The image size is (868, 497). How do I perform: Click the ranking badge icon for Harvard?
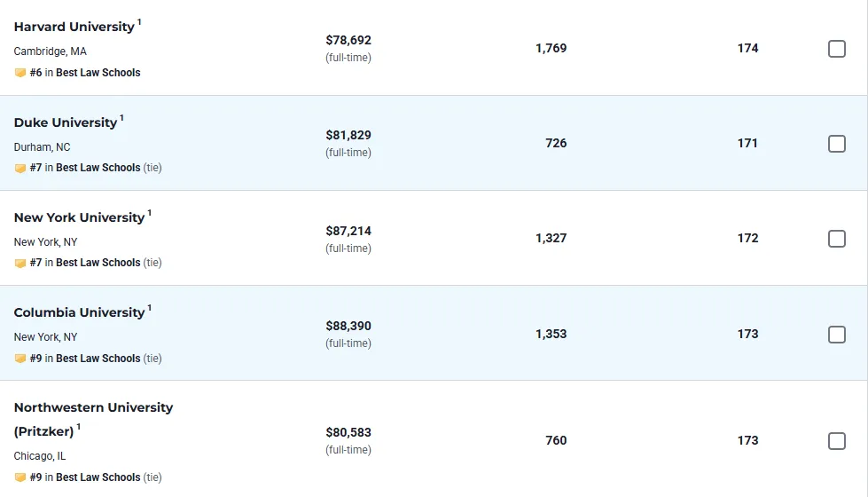coord(20,73)
